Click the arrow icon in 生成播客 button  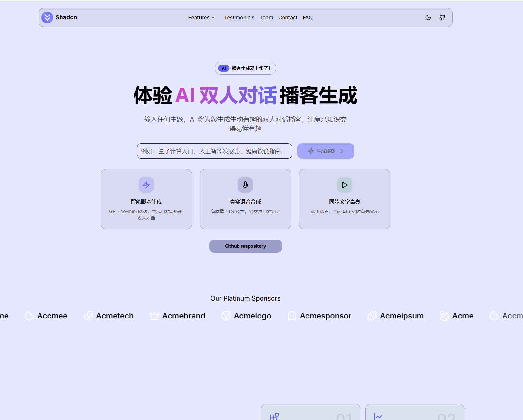[x=341, y=151]
